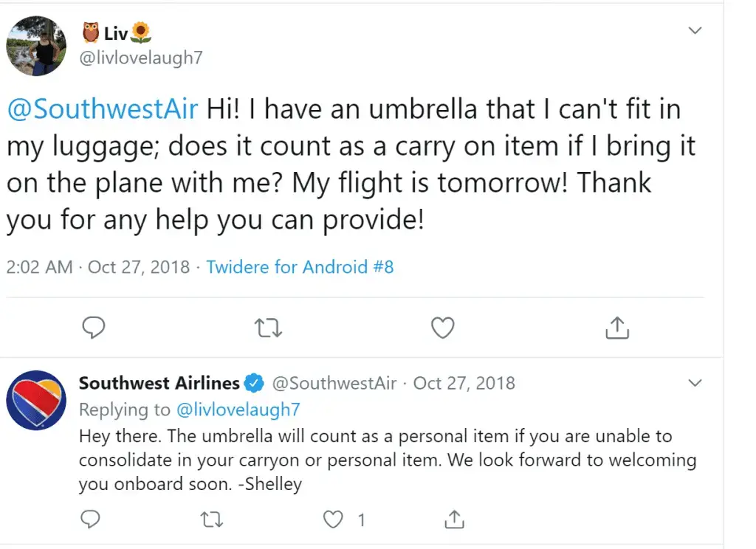
Task: Click the like count on Southwest's reply
Action: 361,519
